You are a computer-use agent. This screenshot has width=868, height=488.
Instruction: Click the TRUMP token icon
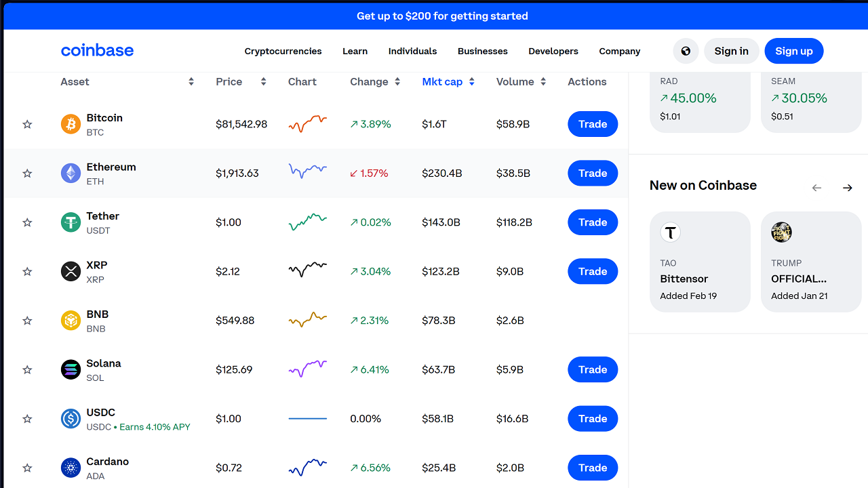coord(781,232)
